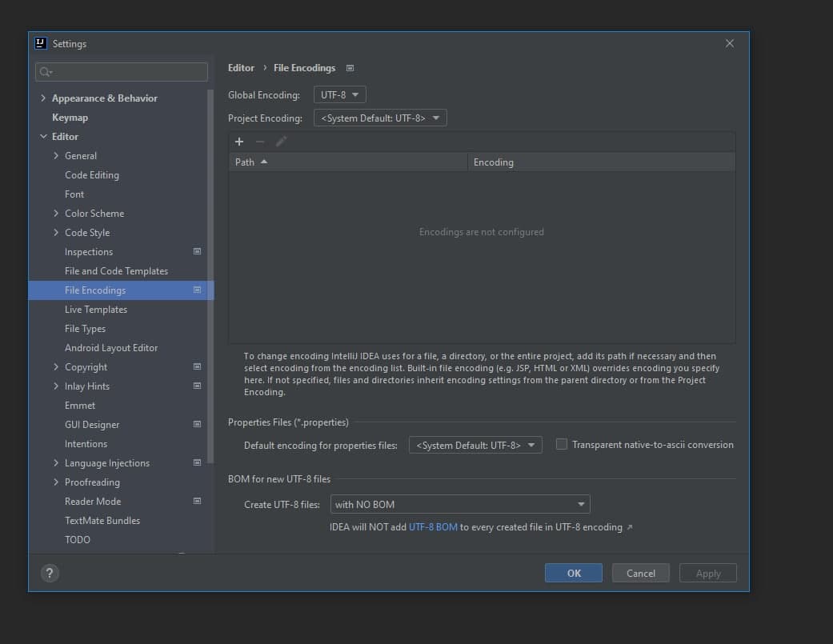Image resolution: width=833 pixels, height=644 pixels.
Task: Select Code Editing settings page
Action: coord(92,175)
